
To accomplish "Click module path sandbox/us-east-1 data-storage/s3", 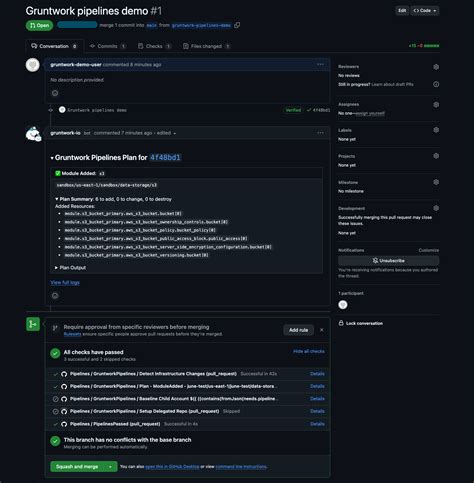I will [106, 185].
